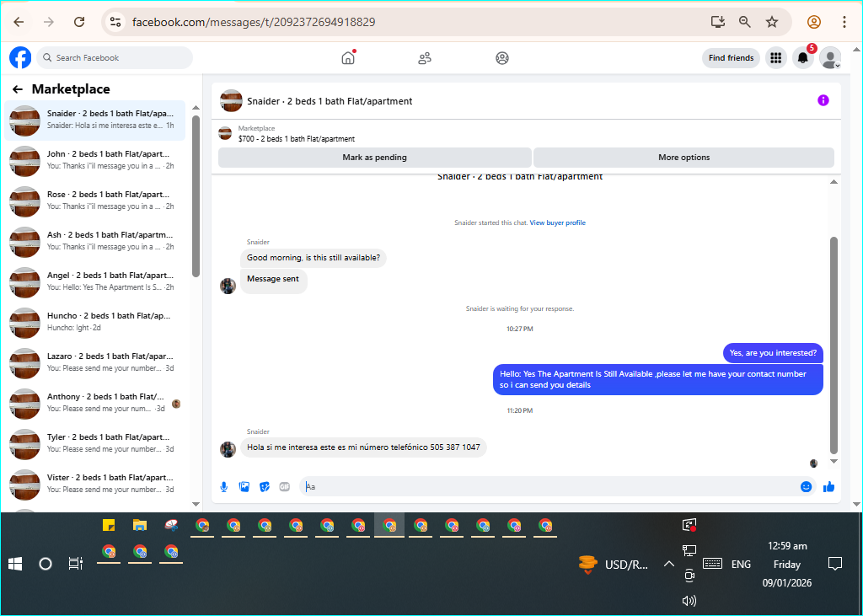
Task: Open the notifications bell icon
Action: tap(803, 58)
